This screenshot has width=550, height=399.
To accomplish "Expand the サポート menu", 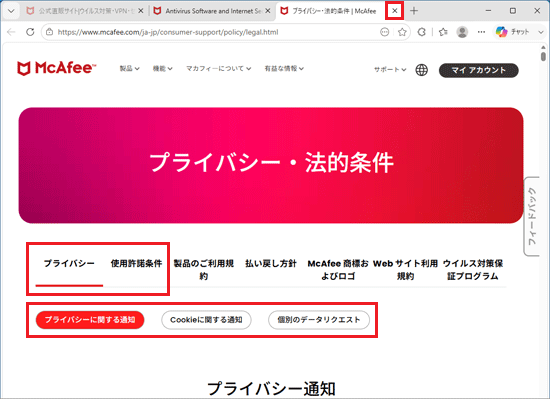I will pos(390,69).
